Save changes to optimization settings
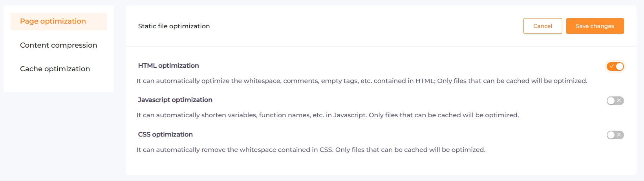The height and width of the screenshot is (181, 644). (x=595, y=26)
